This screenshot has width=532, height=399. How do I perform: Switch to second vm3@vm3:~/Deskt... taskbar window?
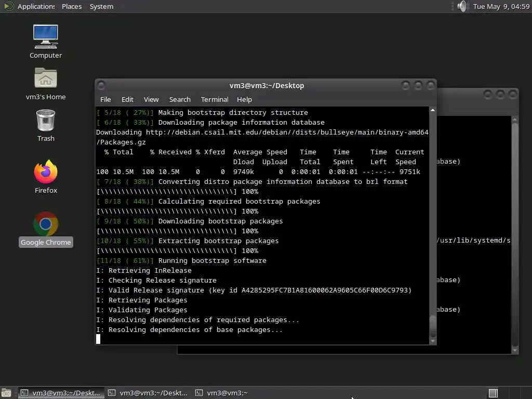148,393
